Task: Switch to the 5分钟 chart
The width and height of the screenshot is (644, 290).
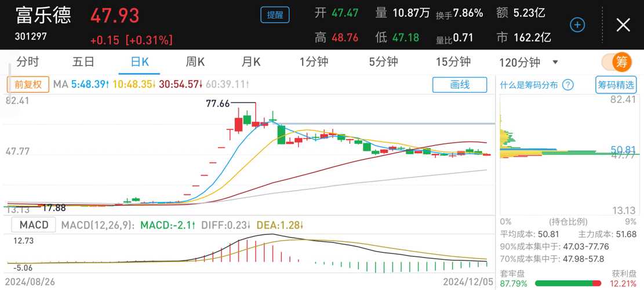Action: 384,62
